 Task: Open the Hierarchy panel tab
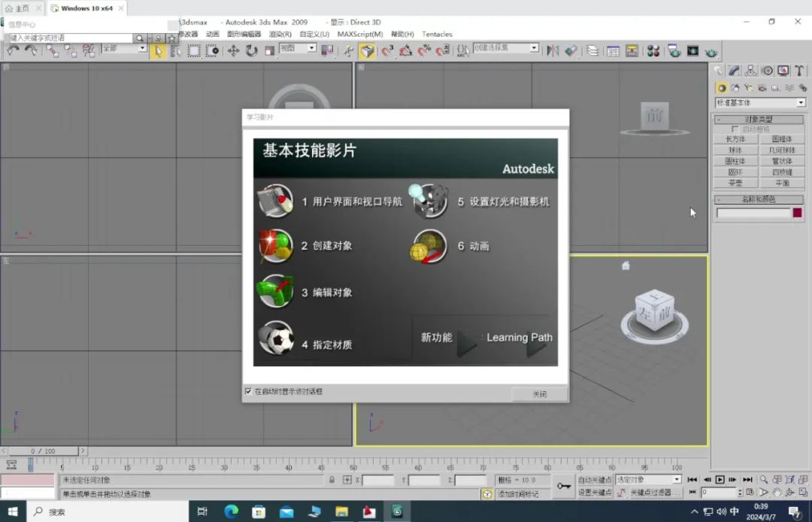[751, 71]
